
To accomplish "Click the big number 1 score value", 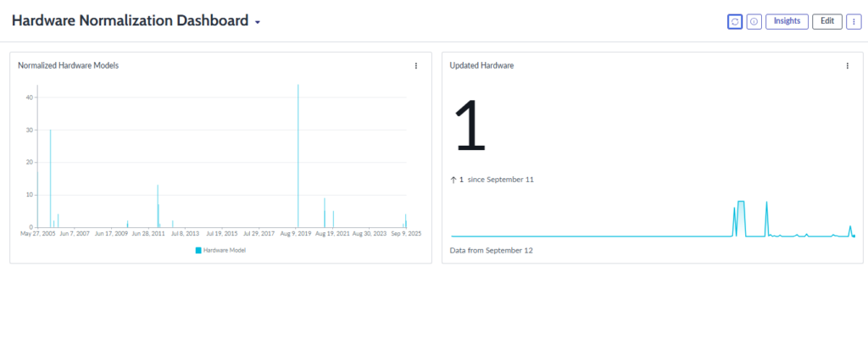I will [x=470, y=125].
